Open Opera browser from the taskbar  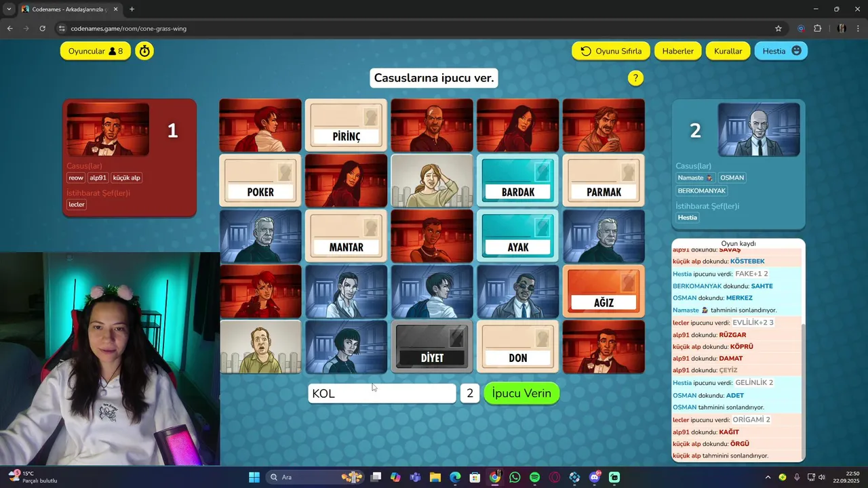click(555, 477)
